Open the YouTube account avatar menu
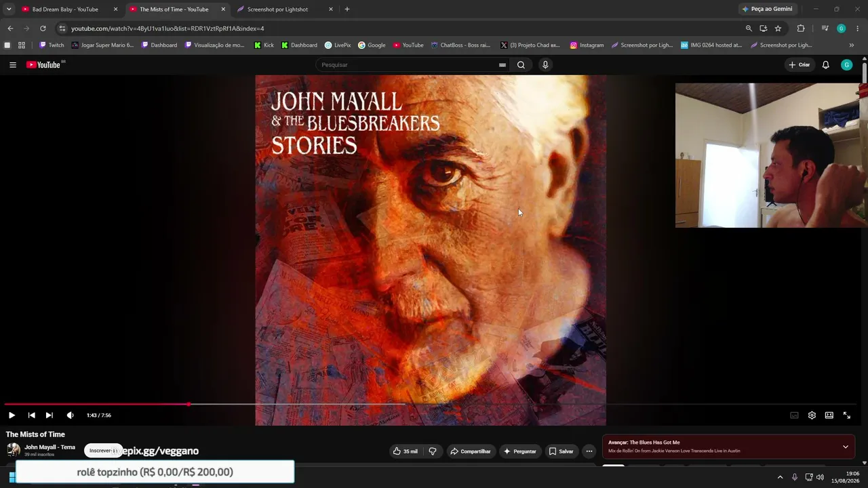Viewport: 868px width, 488px height. click(846, 65)
